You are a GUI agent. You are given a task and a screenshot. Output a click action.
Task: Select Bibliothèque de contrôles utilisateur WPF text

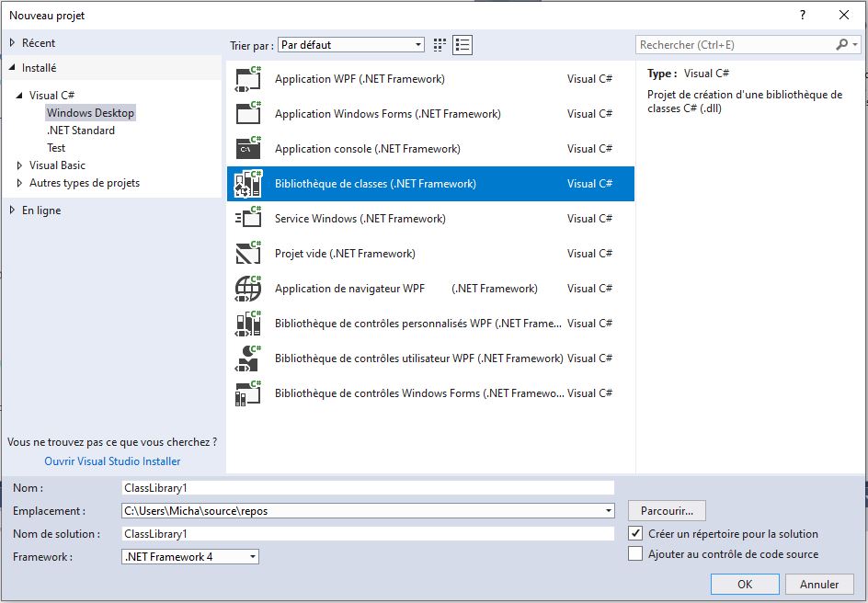(x=419, y=358)
